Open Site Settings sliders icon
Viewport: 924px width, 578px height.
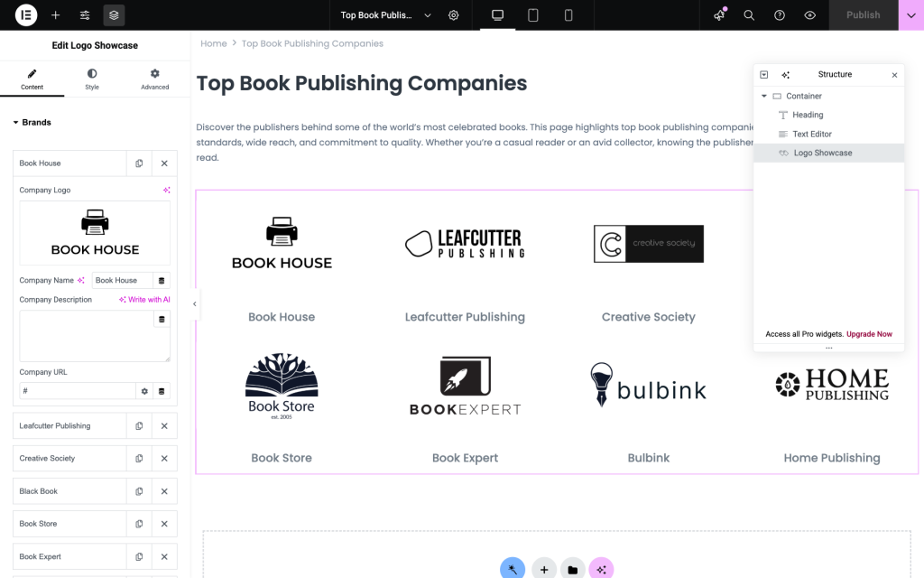[85, 15]
